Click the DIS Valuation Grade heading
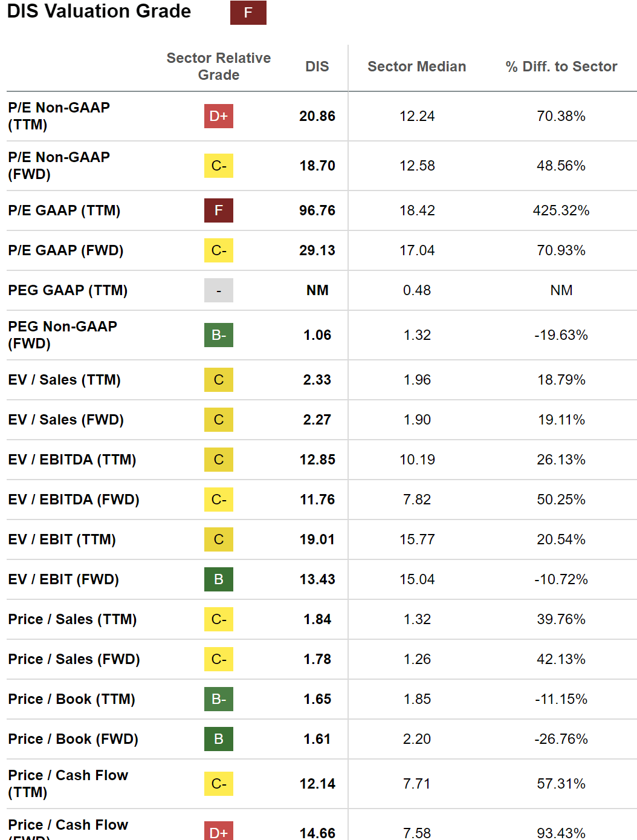 [x=99, y=11]
